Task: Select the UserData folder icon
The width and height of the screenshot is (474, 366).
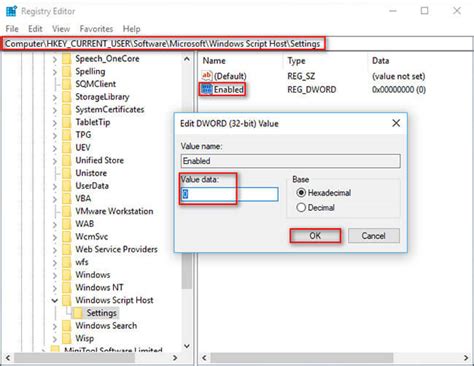Action: tap(67, 186)
